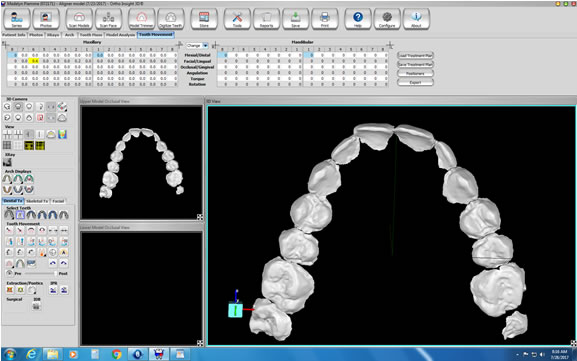Toggle the dark grid view icon
The image size is (577, 361).
click(7, 146)
